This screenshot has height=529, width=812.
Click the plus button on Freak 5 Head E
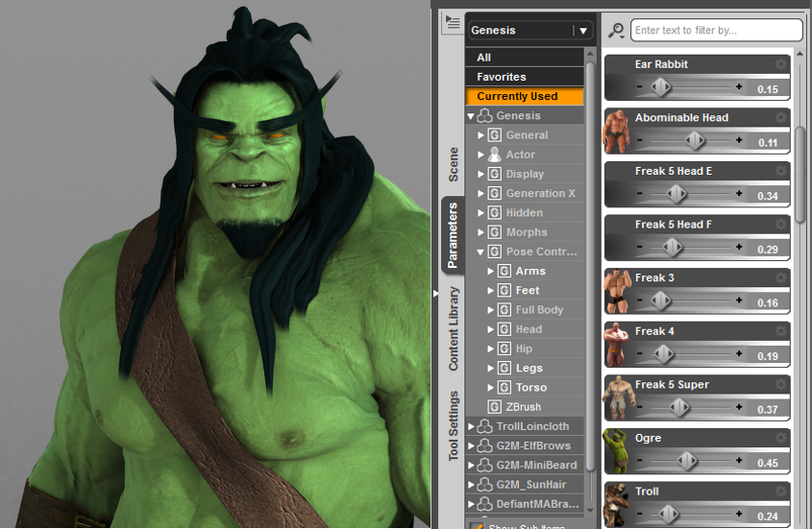click(x=739, y=194)
